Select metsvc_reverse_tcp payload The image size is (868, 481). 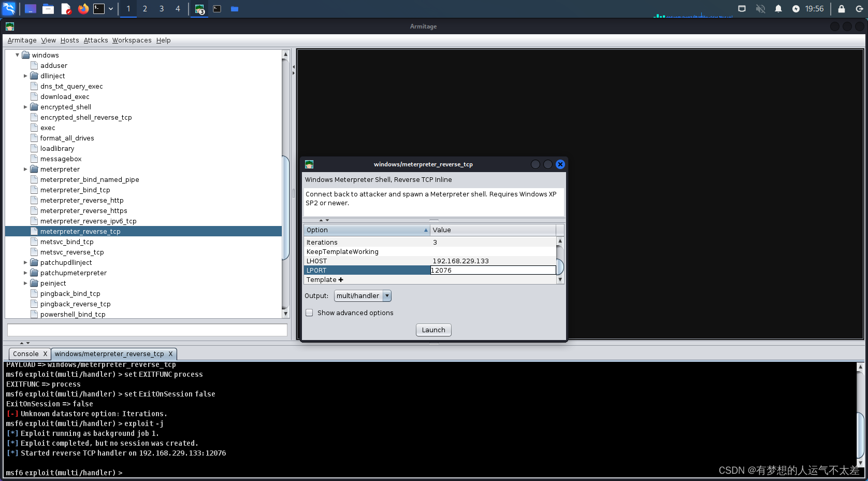coord(72,252)
